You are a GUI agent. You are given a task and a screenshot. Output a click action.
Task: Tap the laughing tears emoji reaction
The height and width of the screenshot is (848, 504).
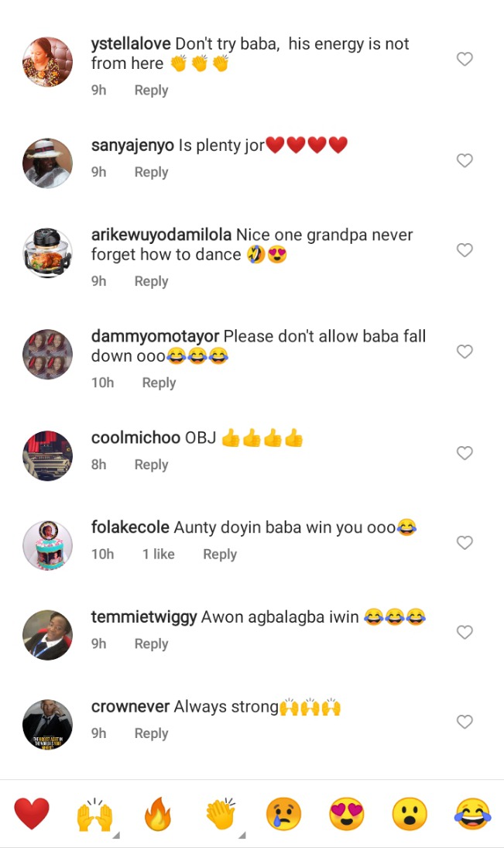tap(472, 815)
